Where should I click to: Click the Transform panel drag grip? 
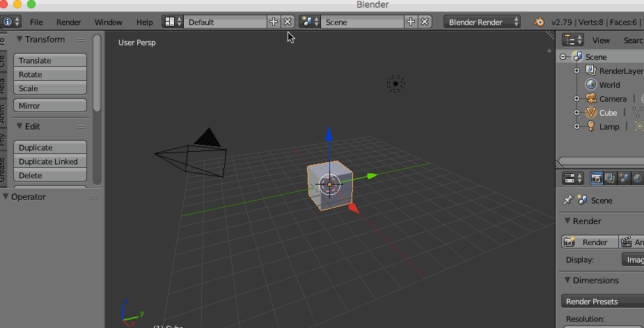click(x=81, y=40)
